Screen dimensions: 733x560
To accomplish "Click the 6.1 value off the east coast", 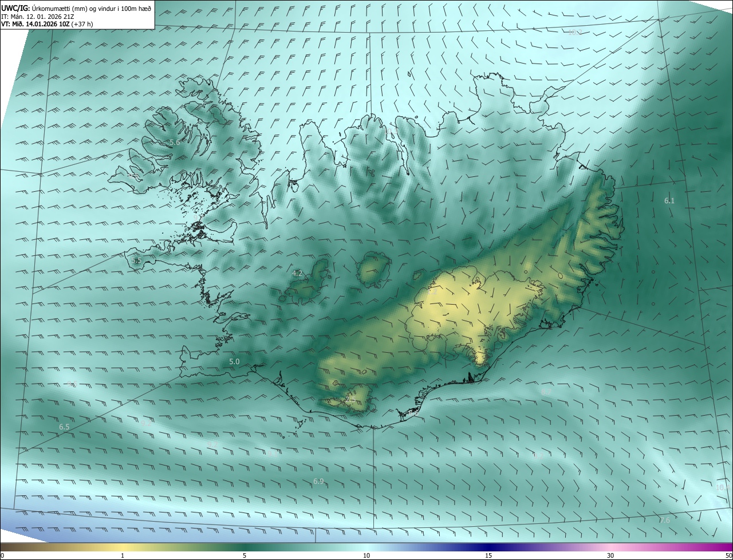I will coord(669,200).
